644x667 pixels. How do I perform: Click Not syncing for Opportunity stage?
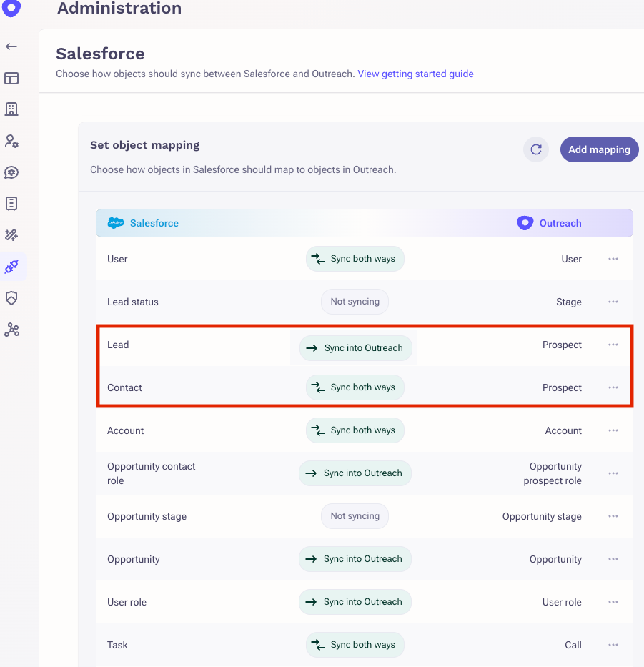click(355, 516)
